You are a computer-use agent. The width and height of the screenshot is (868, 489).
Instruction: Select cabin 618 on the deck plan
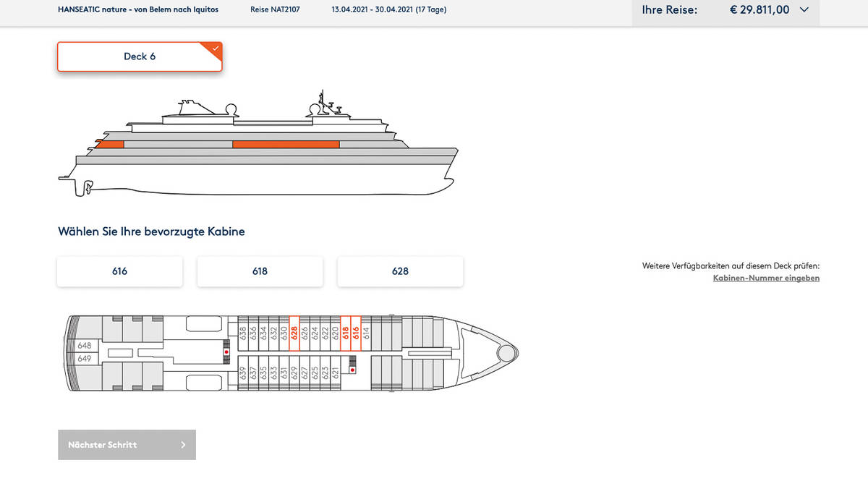click(346, 333)
